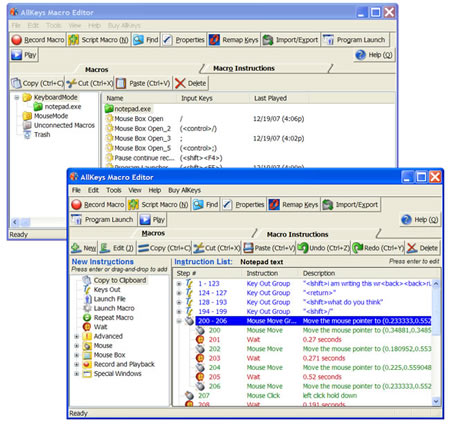Click the New instruction button
450x426 pixels.
(x=84, y=248)
